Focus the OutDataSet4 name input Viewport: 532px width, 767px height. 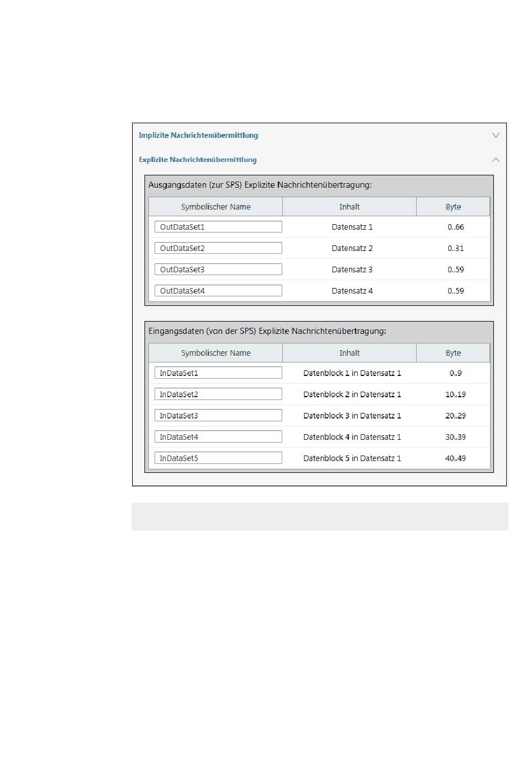(218, 291)
